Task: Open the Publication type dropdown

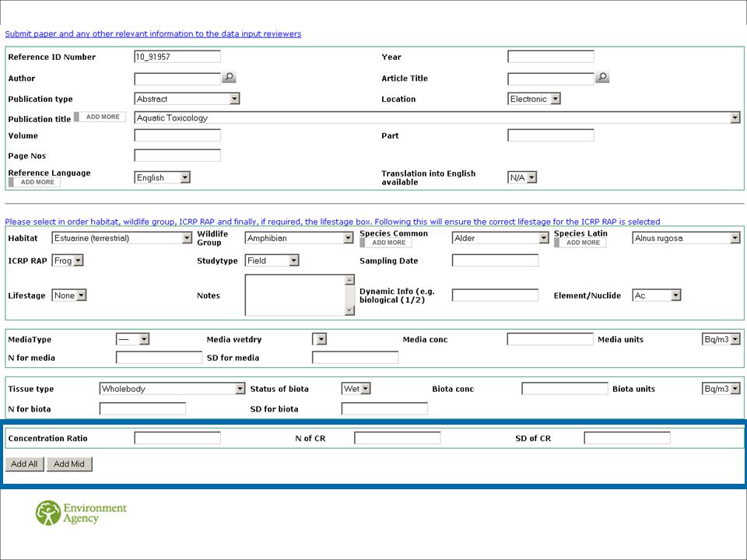Action: [187, 99]
